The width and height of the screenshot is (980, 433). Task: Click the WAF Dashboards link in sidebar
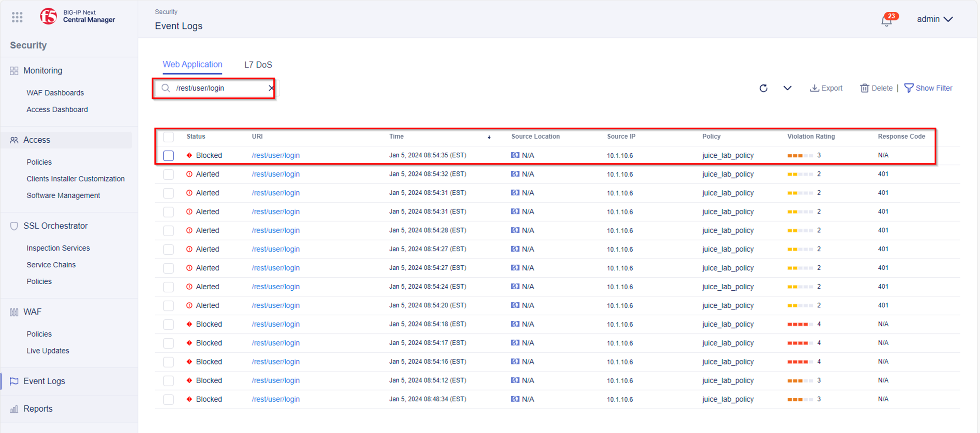pyautogui.click(x=56, y=92)
